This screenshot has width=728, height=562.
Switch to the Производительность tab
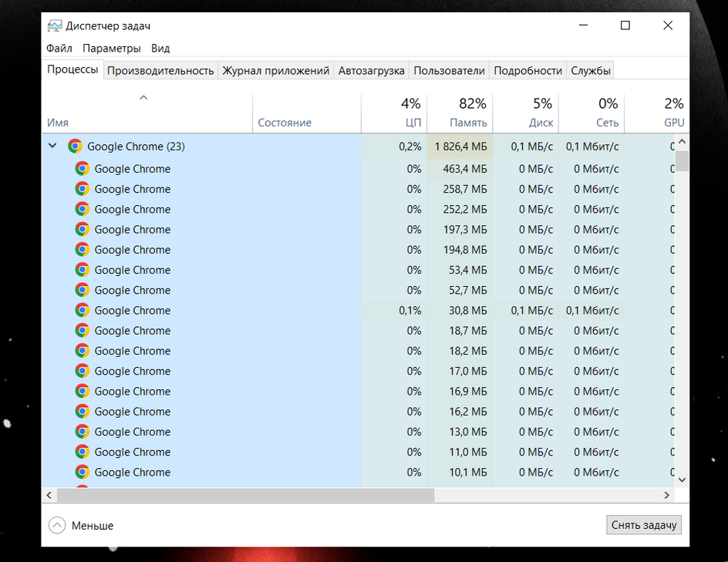[x=160, y=71]
